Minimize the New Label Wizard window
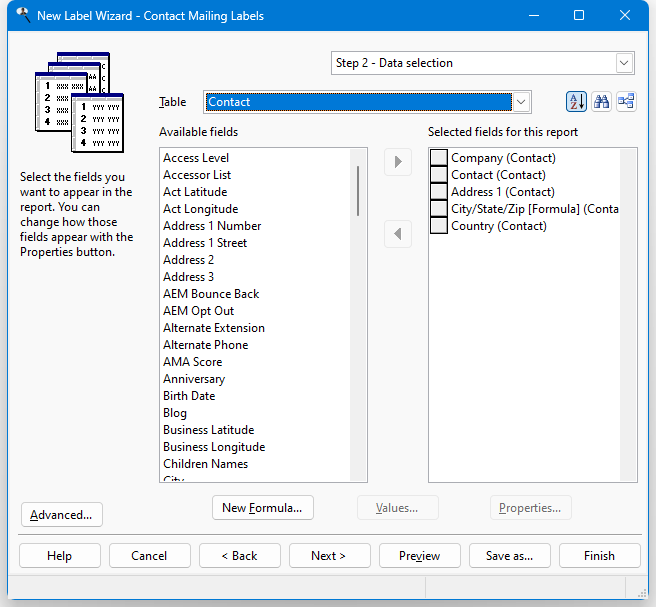The width and height of the screenshot is (656, 607). click(534, 15)
